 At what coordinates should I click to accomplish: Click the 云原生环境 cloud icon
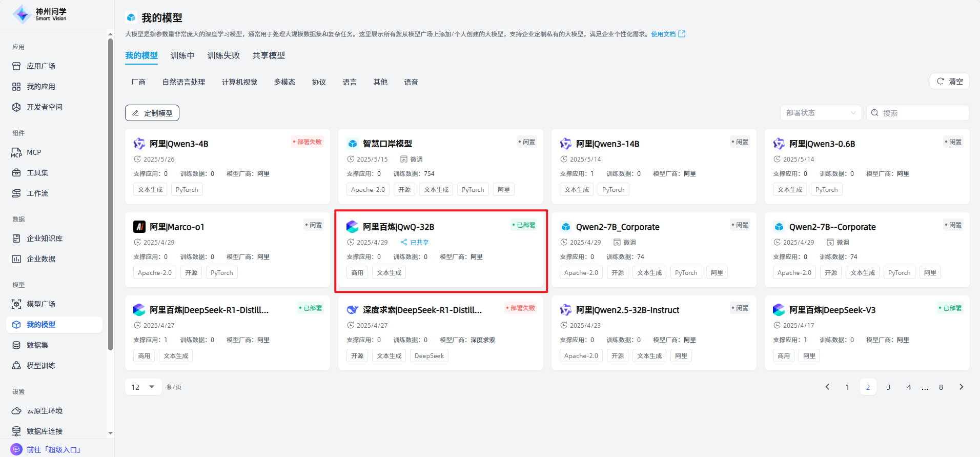[16, 411]
